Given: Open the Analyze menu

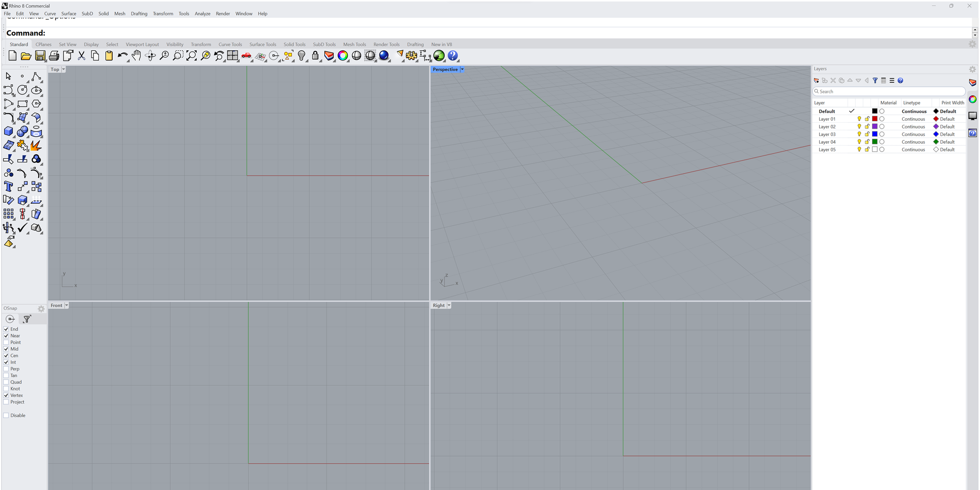Looking at the screenshot, I should point(202,14).
